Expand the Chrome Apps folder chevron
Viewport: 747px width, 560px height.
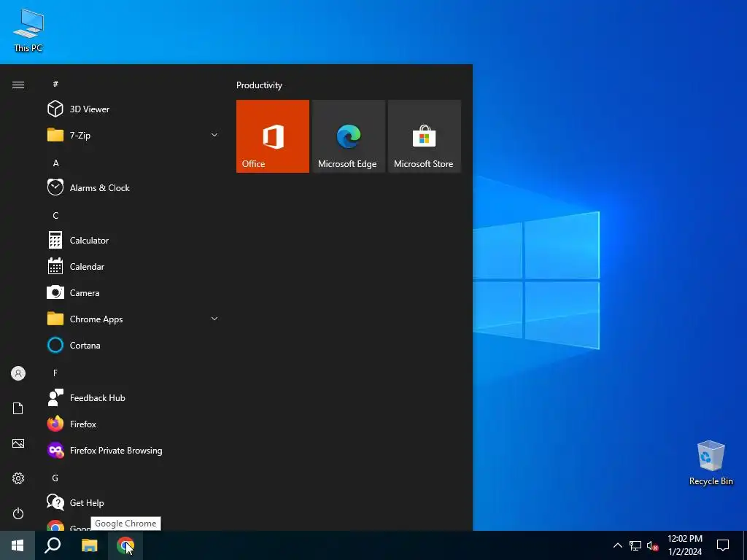(x=214, y=319)
